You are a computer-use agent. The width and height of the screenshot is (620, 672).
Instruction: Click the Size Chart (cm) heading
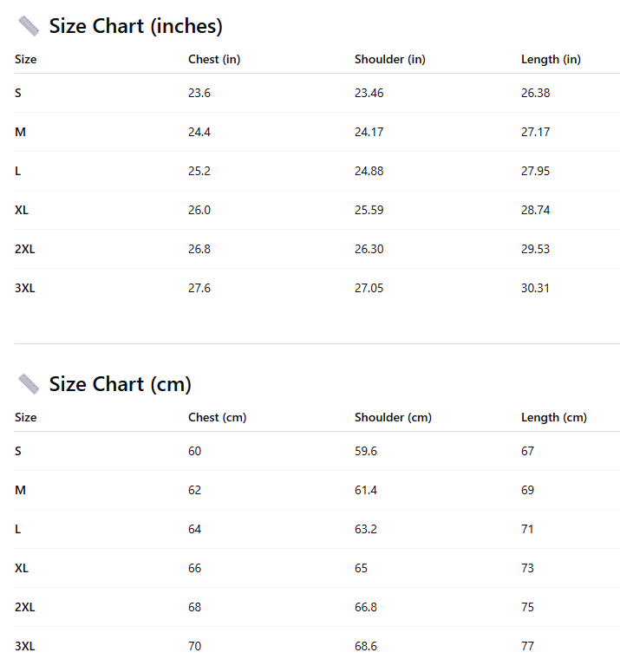pos(120,383)
